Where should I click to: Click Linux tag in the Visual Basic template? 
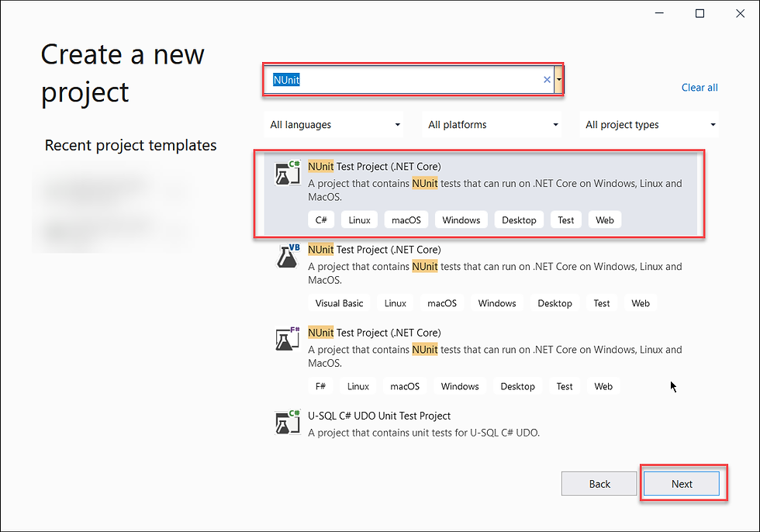[x=395, y=303]
